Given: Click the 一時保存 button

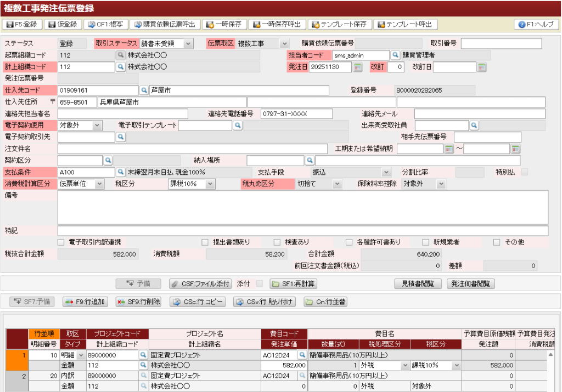Looking at the screenshot, I should point(224,24).
